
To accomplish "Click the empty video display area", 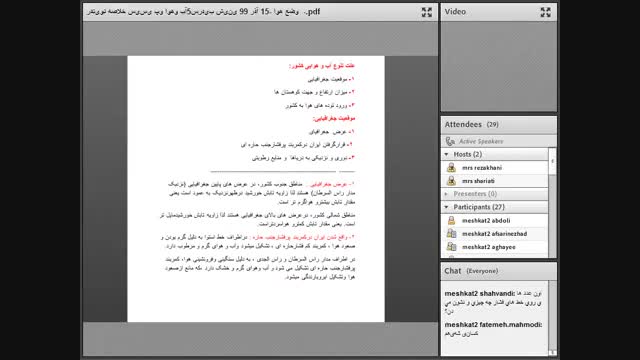I will [x=499, y=66].
